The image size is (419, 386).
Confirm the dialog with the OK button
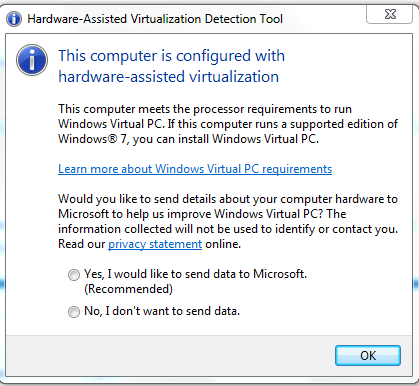coord(368,356)
